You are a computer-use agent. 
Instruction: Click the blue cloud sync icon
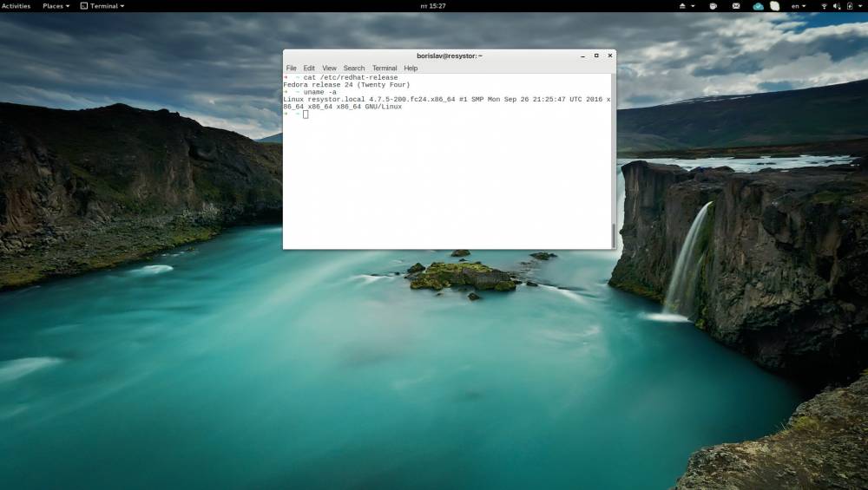pyautogui.click(x=758, y=6)
